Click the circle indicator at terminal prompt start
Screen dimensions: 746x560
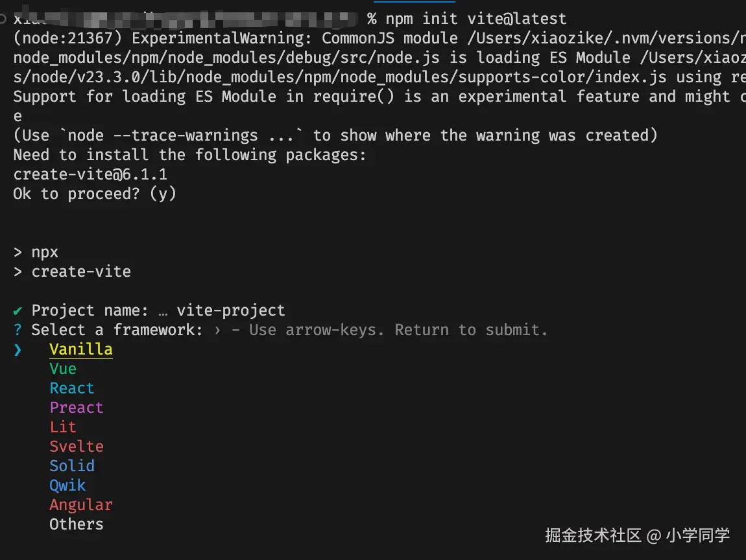5,19
